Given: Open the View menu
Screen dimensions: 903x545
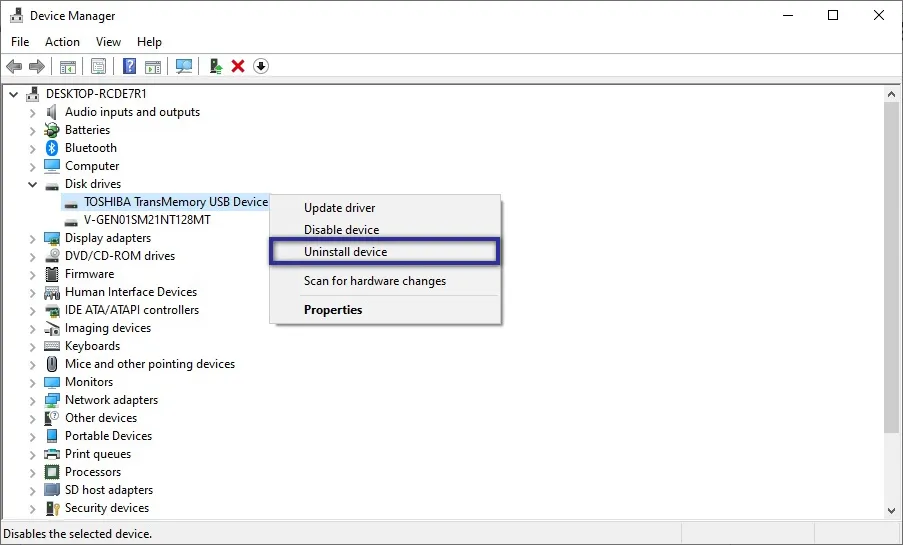Looking at the screenshot, I should [108, 42].
